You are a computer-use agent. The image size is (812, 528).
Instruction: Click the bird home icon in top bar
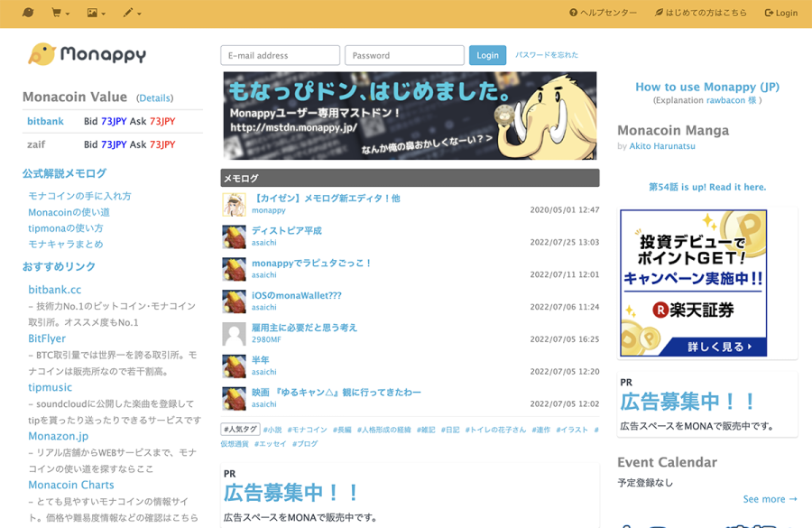28,13
